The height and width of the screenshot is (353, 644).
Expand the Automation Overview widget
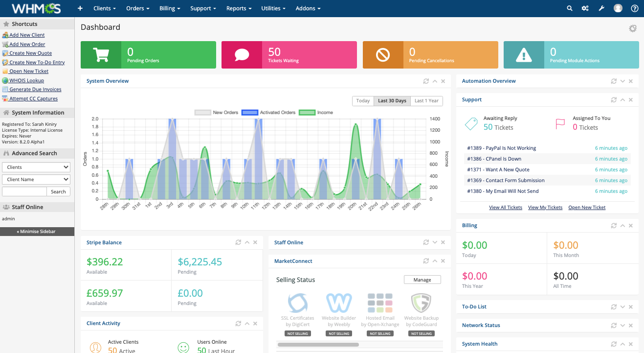[622, 81]
